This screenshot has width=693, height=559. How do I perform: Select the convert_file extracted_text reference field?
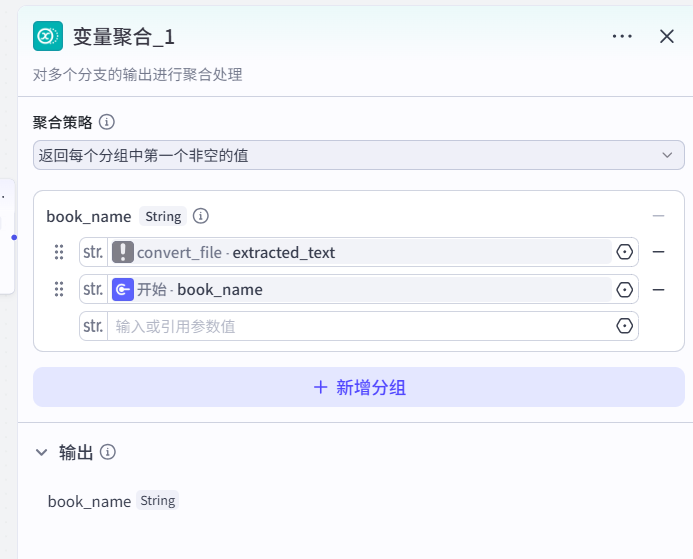pyautogui.click(x=360, y=252)
